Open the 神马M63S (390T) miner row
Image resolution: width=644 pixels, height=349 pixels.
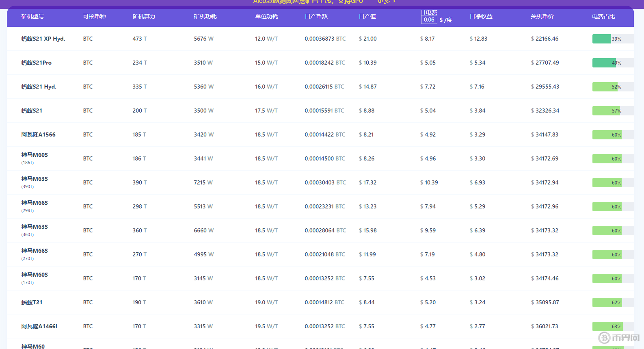pos(35,179)
